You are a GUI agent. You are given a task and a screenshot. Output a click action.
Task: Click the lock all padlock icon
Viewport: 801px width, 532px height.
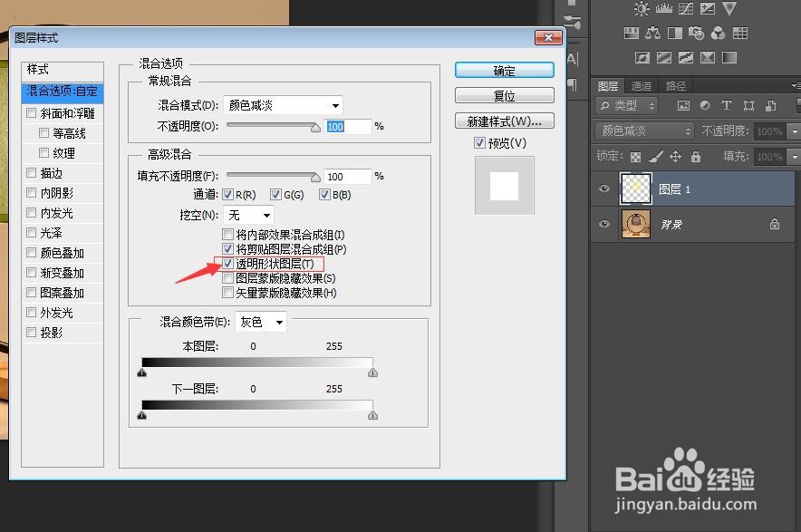(695, 158)
